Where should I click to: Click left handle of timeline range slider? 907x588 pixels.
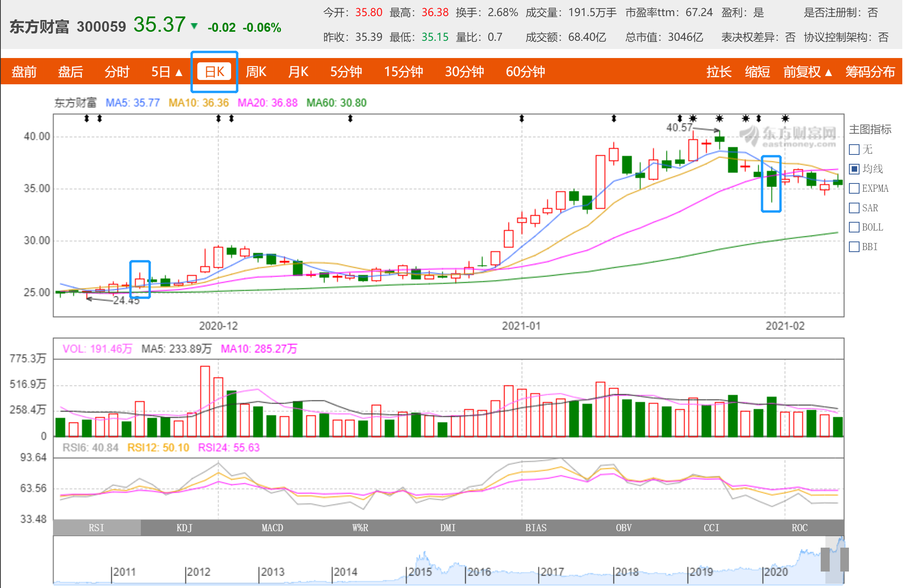pos(825,559)
